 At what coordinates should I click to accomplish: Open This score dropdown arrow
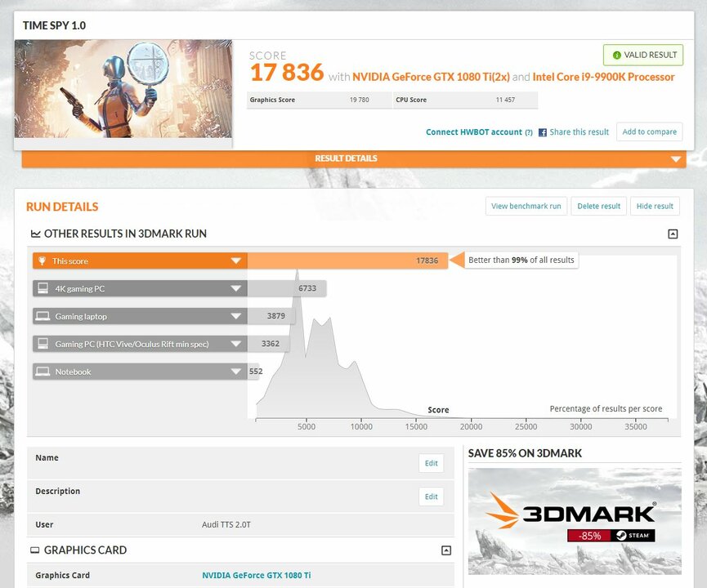(x=236, y=261)
